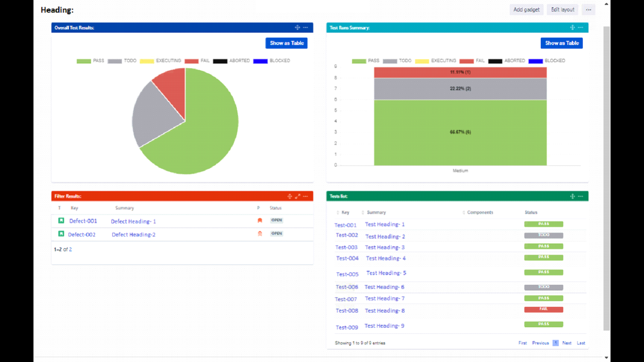644x362 pixels.
Task: Click Add gadget button
Action: click(x=526, y=10)
